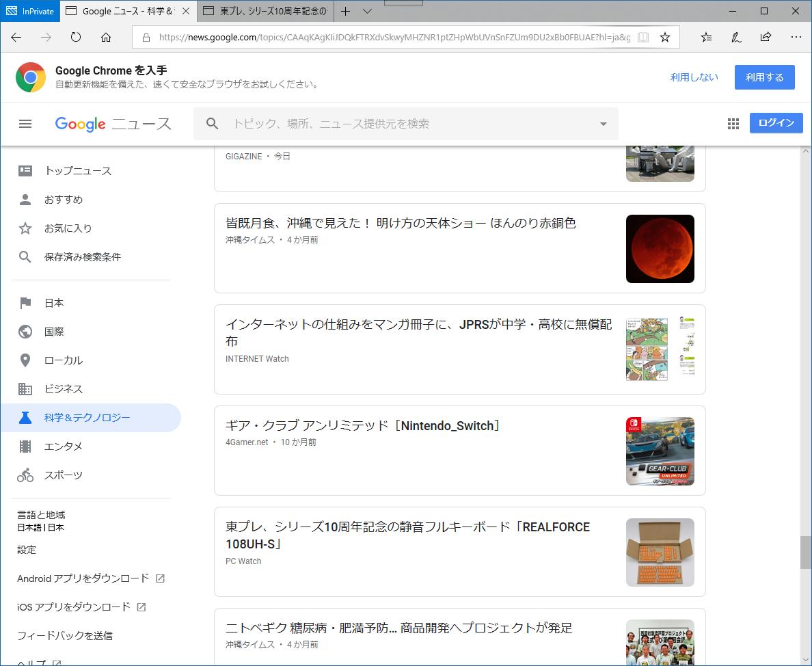This screenshot has height=666, width=812.
Task: Open a new tab with plus icon
Action: [x=345, y=11]
